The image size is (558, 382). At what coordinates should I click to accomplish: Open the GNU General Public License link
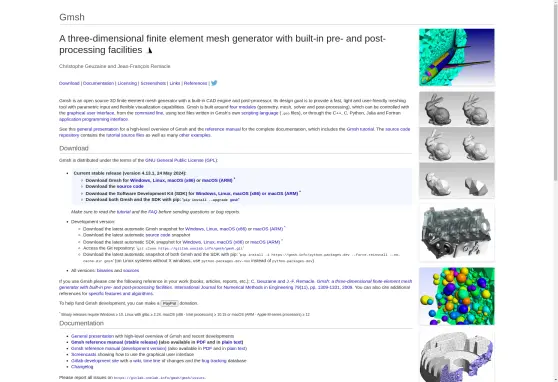[x=181, y=160]
